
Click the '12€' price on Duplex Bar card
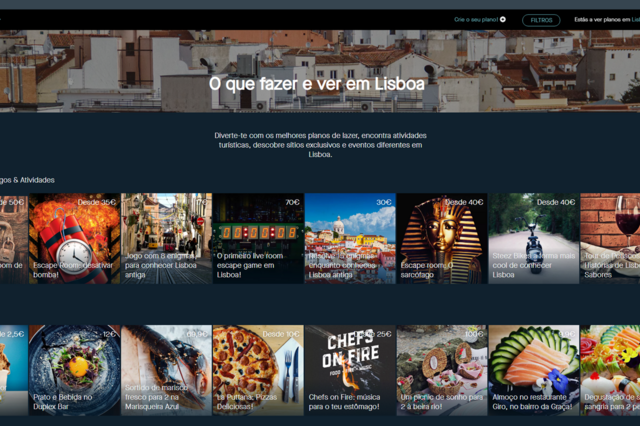click(109, 334)
